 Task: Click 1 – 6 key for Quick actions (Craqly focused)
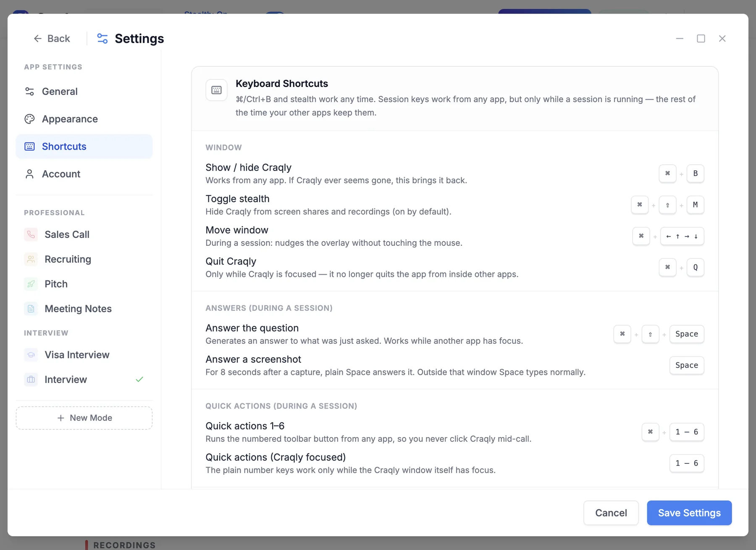pyautogui.click(x=687, y=463)
